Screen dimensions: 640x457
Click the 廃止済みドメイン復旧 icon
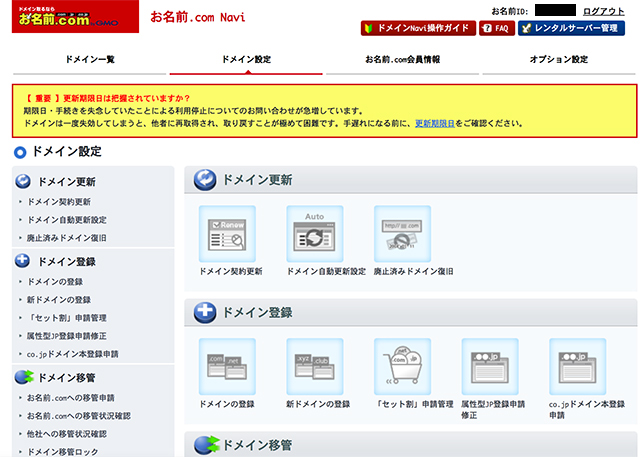coord(402,234)
